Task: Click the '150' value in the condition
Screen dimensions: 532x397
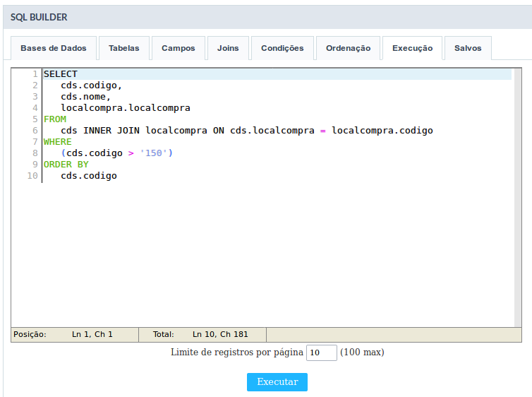Action: [x=153, y=153]
